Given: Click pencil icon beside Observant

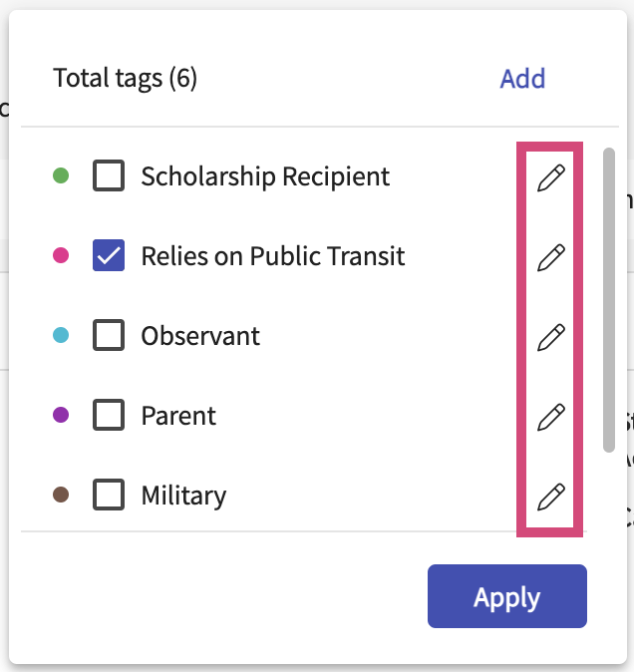Looking at the screenshot, I should coord(551,337).
